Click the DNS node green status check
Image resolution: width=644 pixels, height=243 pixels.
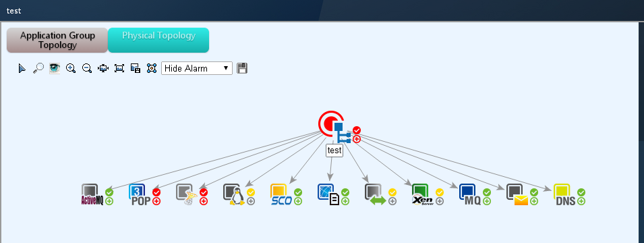(x=581, y=192)
